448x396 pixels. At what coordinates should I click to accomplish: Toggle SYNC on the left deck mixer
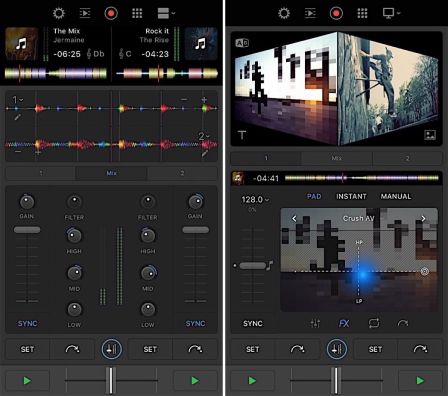pyautogui.click(x=27, y=323)
